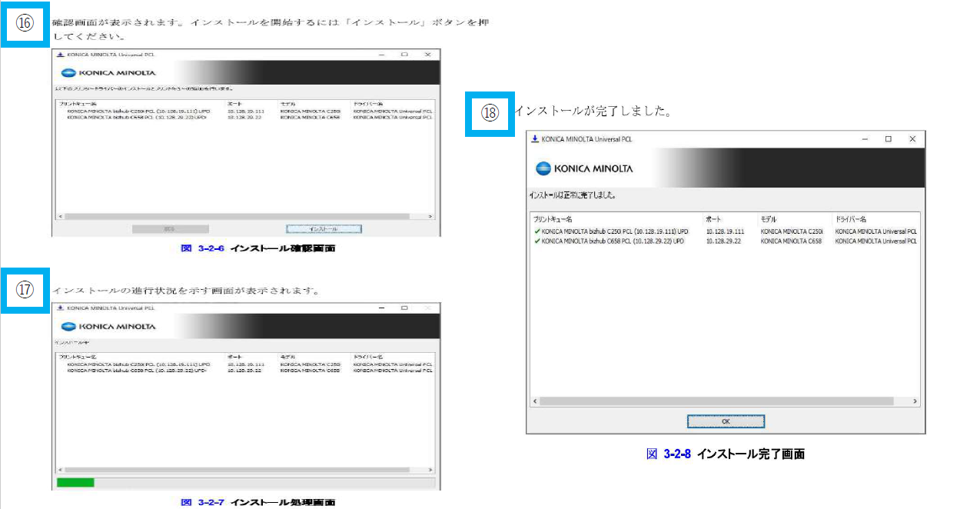Click the circled 16 step badge
Viewport: 980px width, 509px height.
coord(25,23)
